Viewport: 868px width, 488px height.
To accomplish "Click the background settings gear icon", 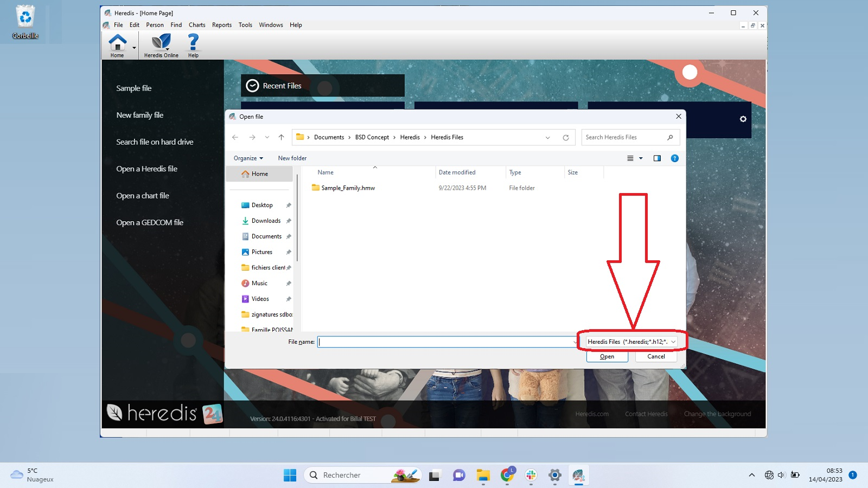I will [x=743, y=119].
